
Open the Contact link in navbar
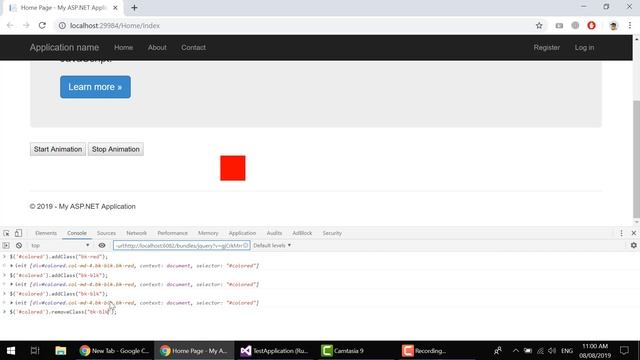pos(193,47)
